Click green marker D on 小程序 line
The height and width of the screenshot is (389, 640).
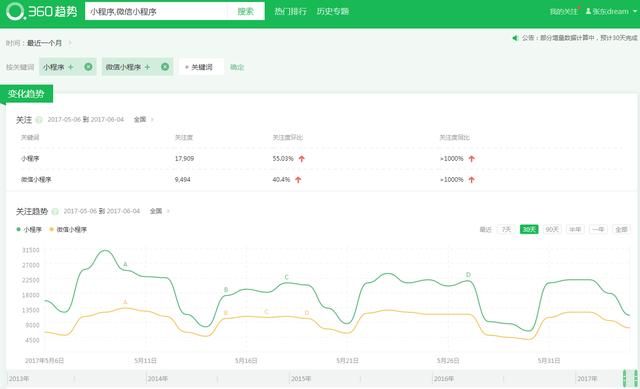click(468, 275)
